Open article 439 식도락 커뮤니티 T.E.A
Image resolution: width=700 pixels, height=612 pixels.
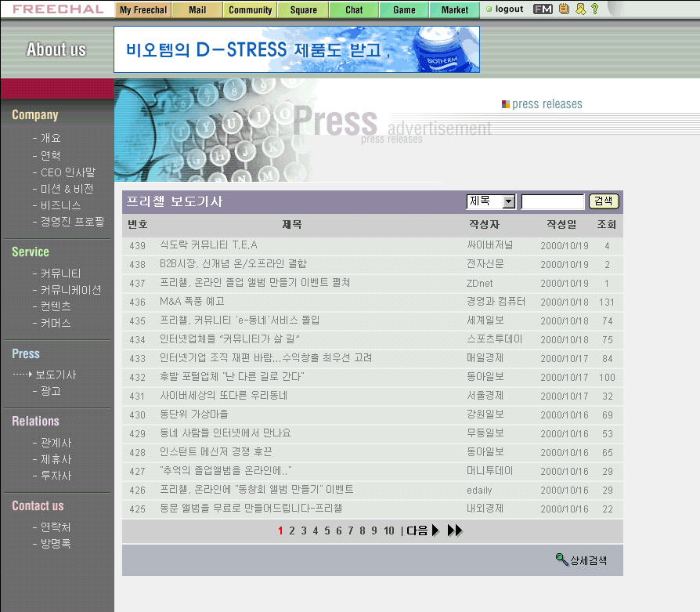208,244
